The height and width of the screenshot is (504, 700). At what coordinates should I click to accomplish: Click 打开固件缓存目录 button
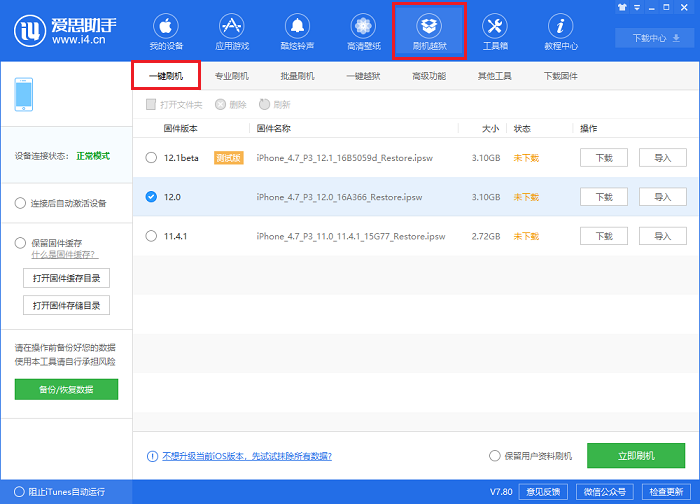click(67, 278)
